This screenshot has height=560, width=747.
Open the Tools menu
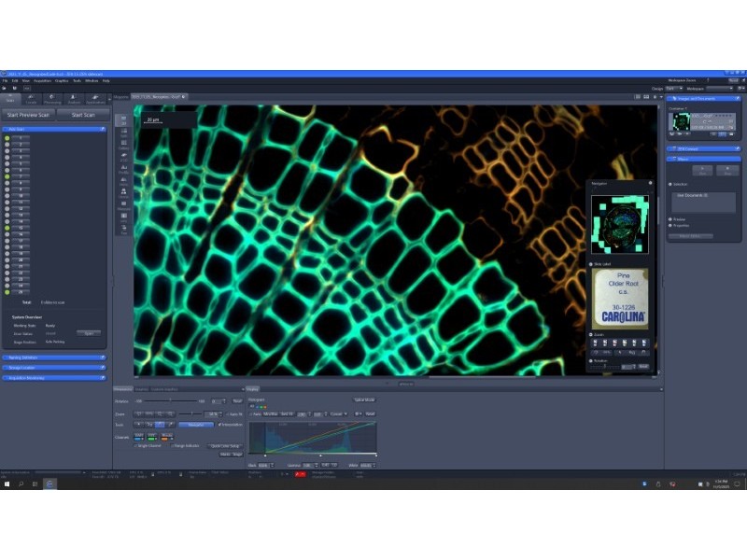[77, 81]
